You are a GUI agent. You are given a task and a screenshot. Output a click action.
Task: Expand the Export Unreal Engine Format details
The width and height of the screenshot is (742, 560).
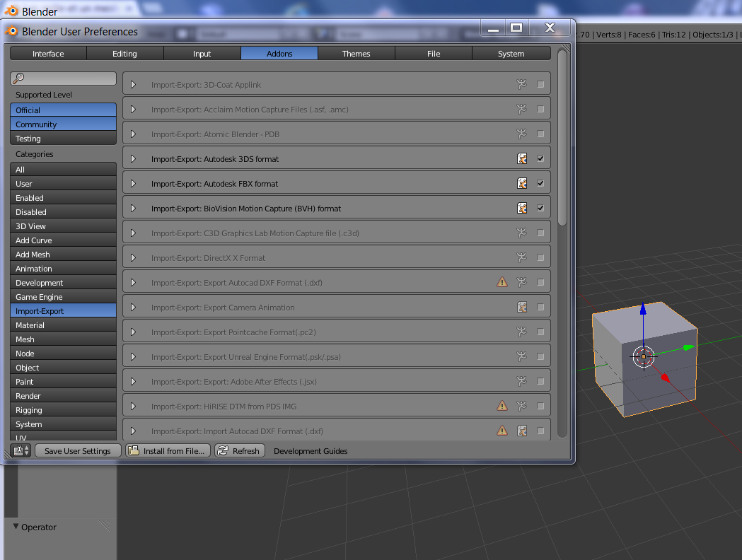[x=134, y=356]
